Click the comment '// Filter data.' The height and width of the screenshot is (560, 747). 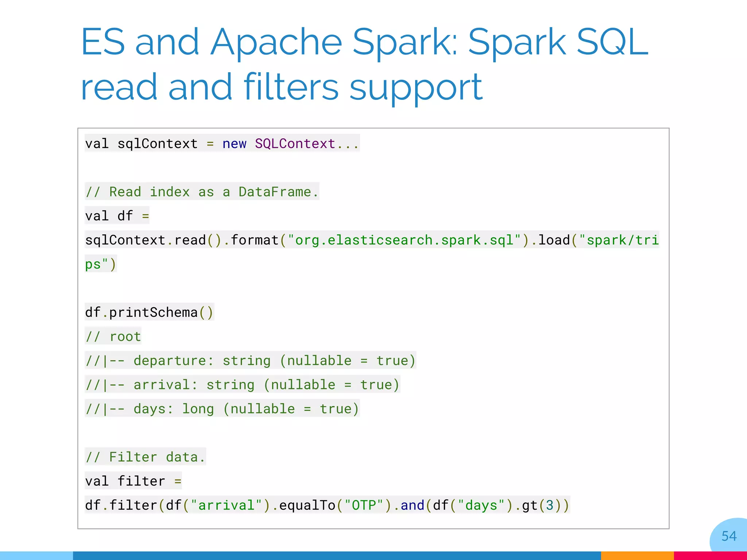tap(146, 456)
